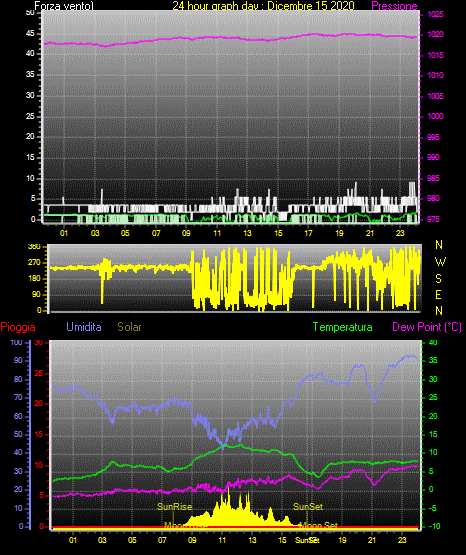The image size is (466, 555).
Task: Click the green temperature axis value -10
Action: 434,526
